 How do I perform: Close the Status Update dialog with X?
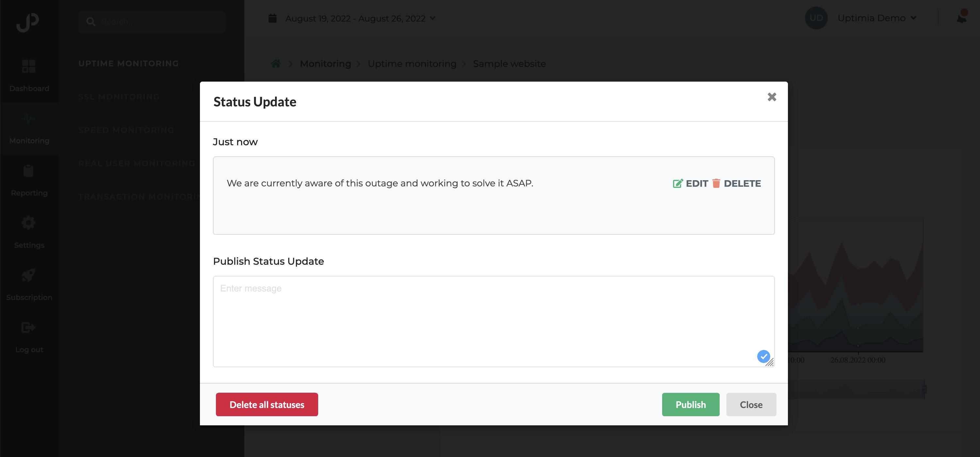click(772, 97)
